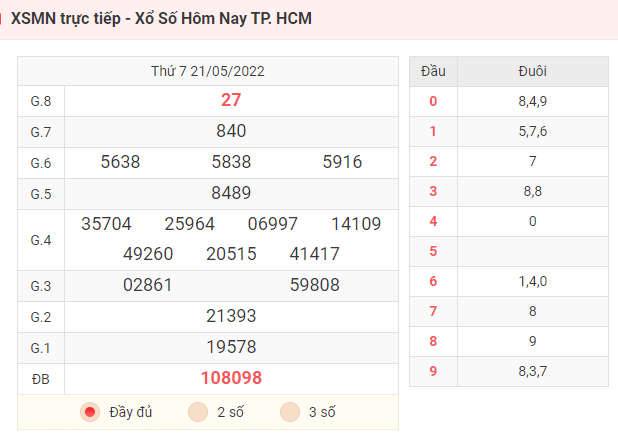Click the G.5 result 8489
This screenshot has height=442, width=618.
tap(231, 193)
